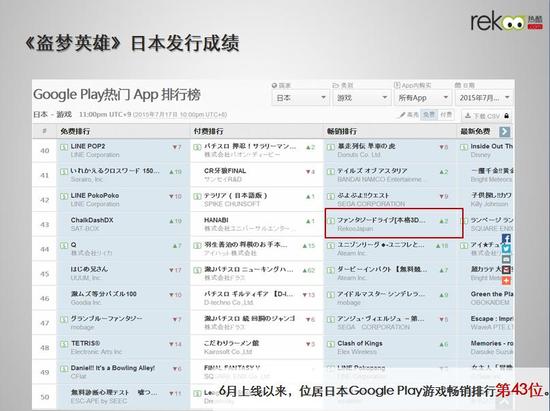
Task: Click in-app purchase icon beside LINE PokoPoko
Action: (63, 196)
